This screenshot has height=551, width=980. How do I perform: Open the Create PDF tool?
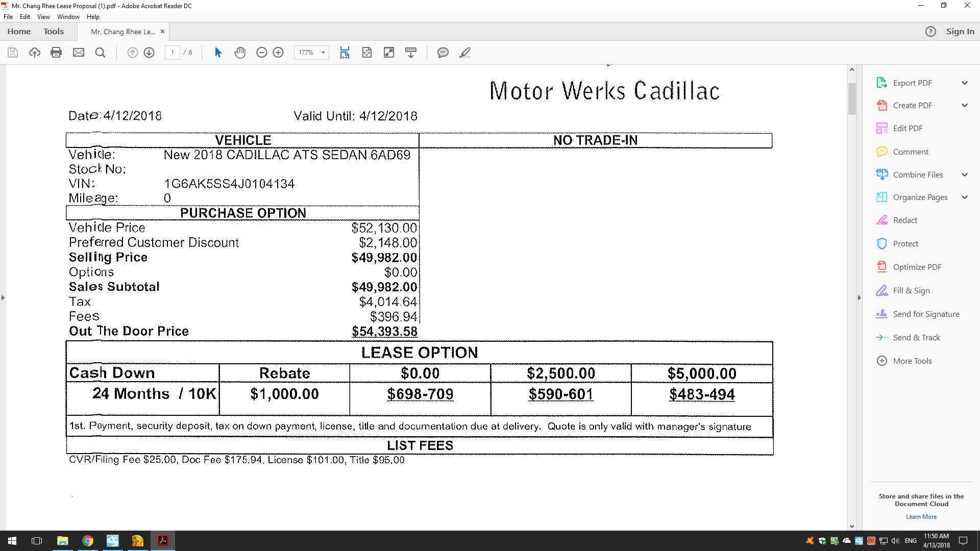[912, 105]
